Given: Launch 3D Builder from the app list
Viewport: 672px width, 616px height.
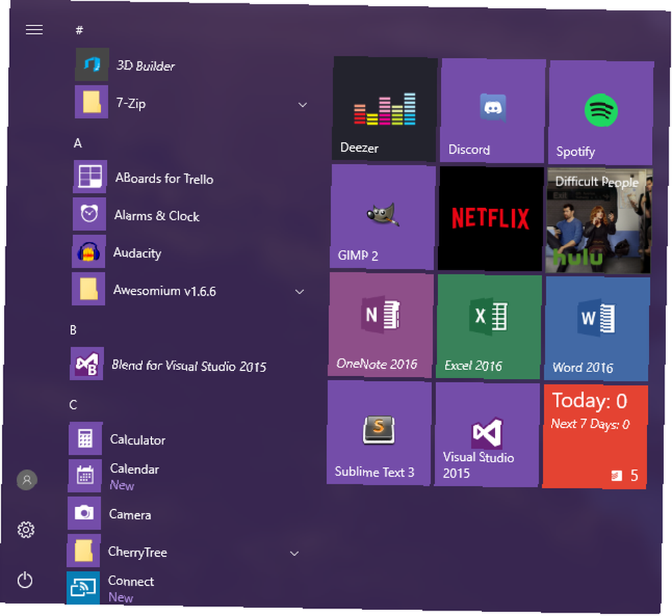Looking at the screenshot, I should (x=91, y=64).
